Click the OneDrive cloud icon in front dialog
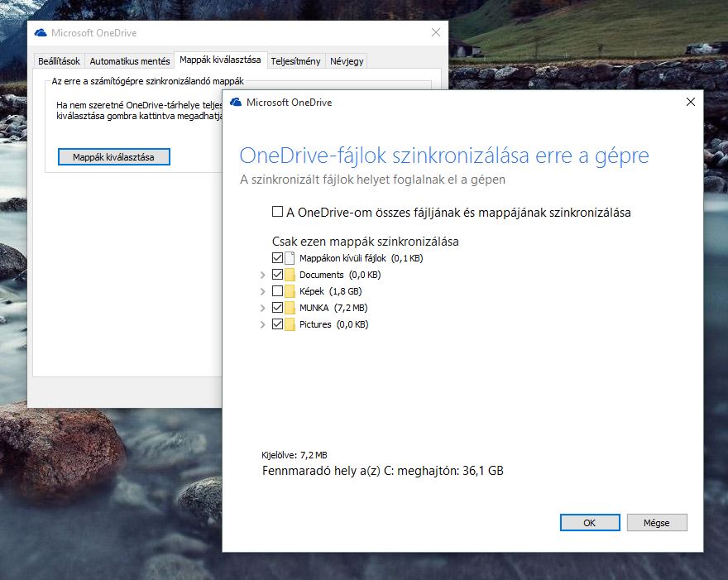This screenshot has height=580, width=728. pyautogui.click(x=236, y=103)
